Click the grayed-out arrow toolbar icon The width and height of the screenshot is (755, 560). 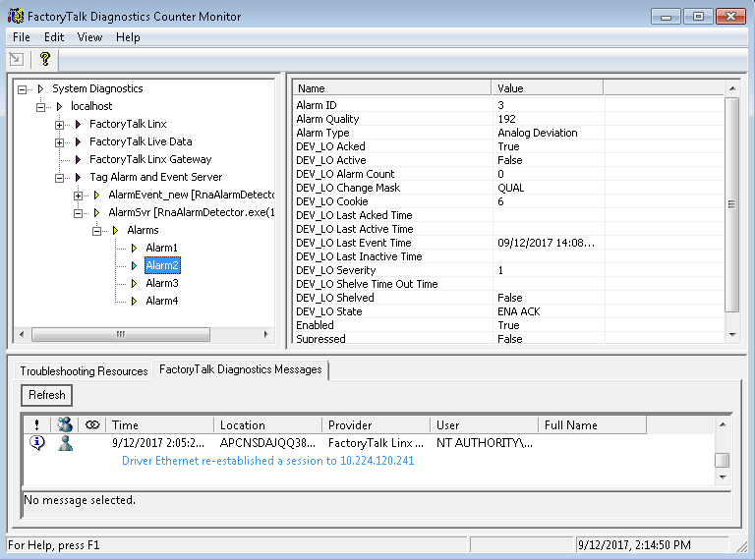17,59
